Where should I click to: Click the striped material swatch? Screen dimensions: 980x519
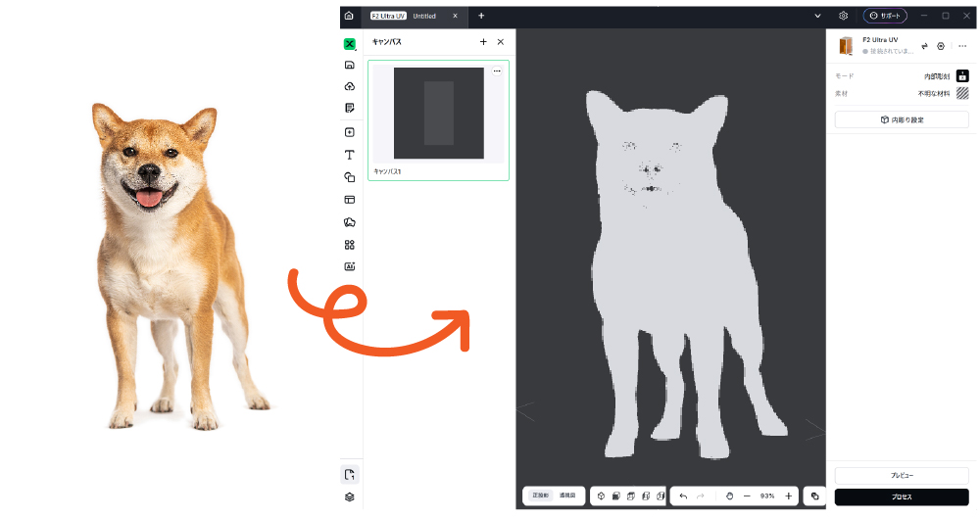click(x=962, y=93)
